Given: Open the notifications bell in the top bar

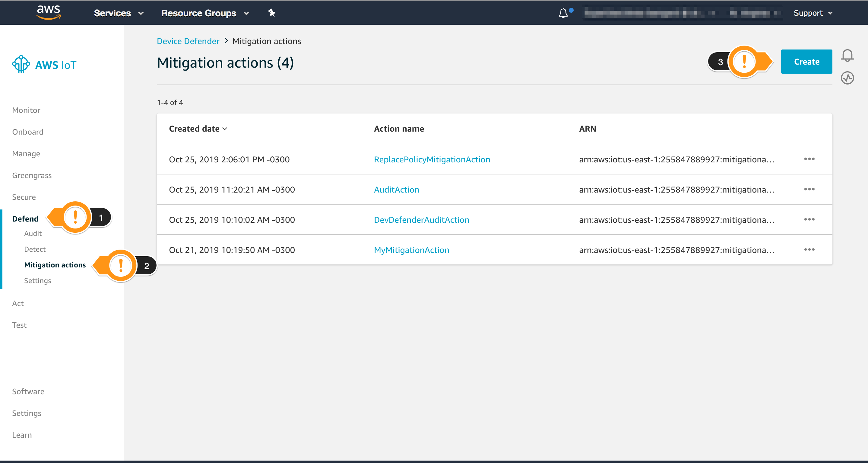Looking at the screenshot, I should click(563, 13).
